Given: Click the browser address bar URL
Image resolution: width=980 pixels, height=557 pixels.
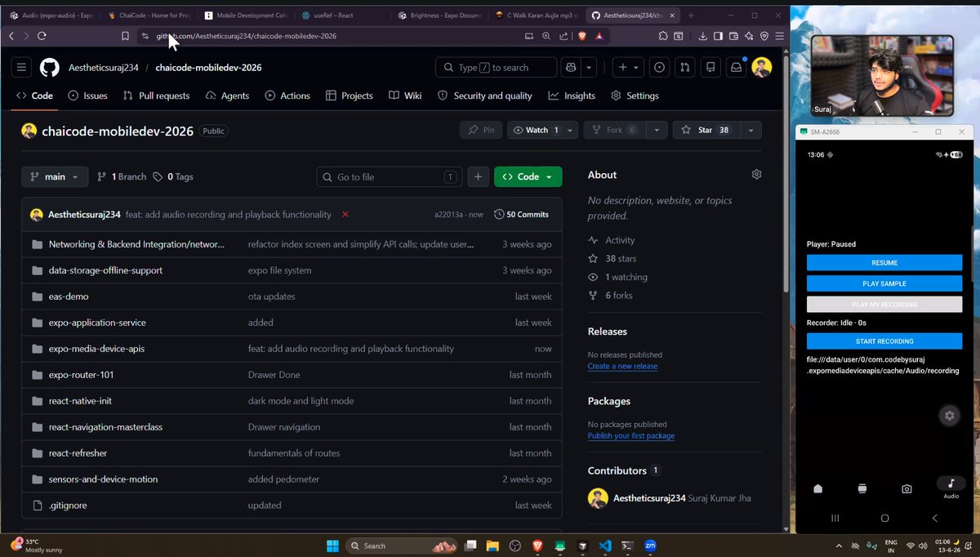Looking at the screenshot, I should click(246, 36).
